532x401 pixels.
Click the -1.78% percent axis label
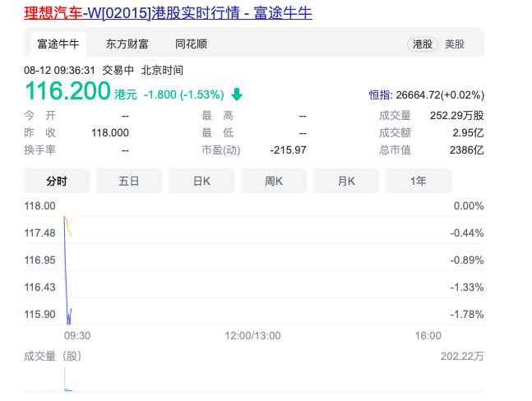pyautogui.click(x=467, y=314)
